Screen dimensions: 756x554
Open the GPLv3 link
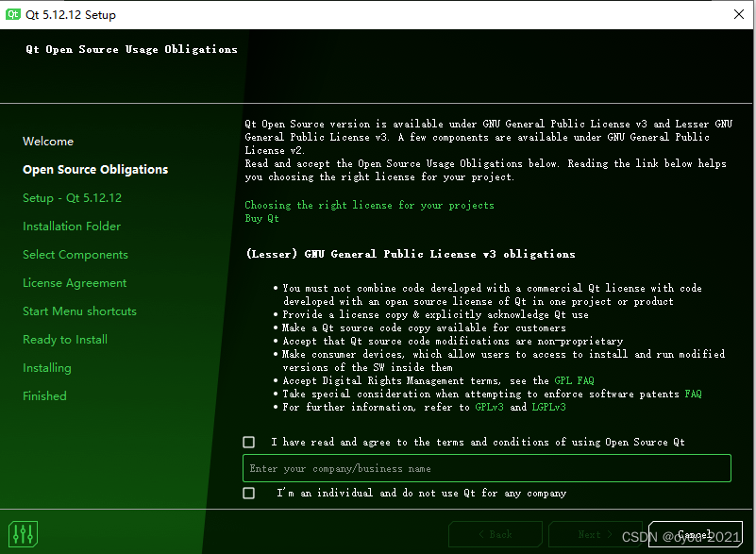[490, 408]
